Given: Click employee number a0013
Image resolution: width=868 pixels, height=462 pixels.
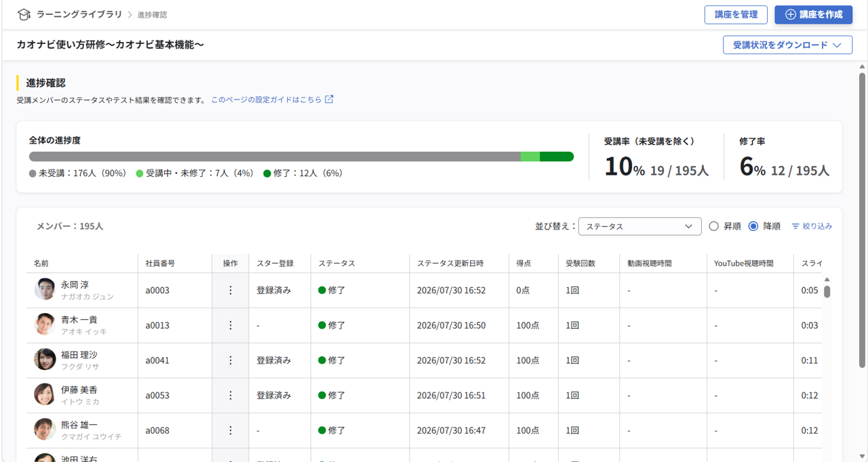Looking at the screenshot, I should coord(157,326).
